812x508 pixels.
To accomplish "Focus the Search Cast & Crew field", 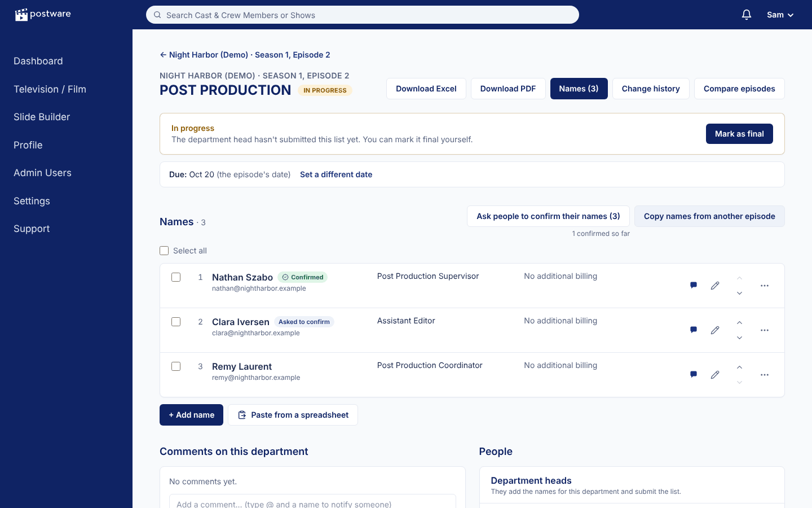I will (363, 15).
